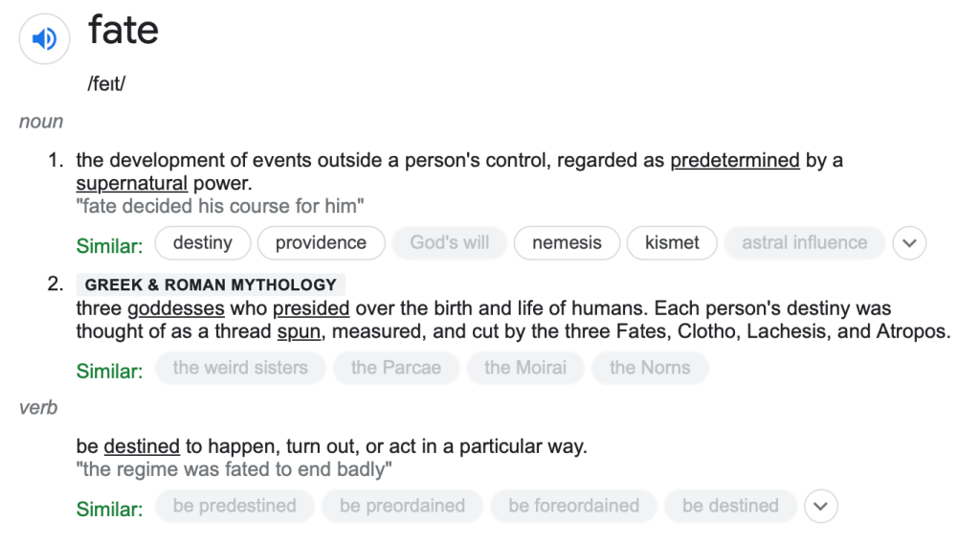Open the 'destined' link in verb definition
The height and width of the screenshot is (545, 980).
(x=142, y=446)
